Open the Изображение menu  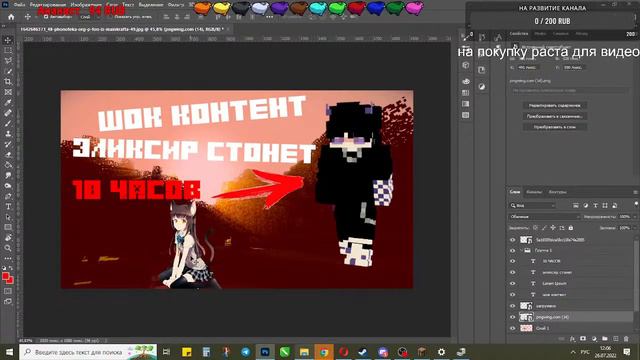coord(86,5)
